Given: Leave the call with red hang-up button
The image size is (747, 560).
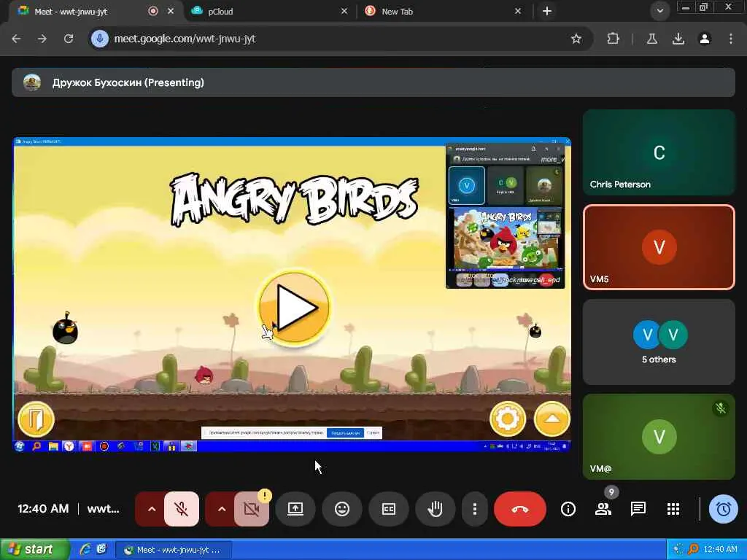Looking at the screenshot, I should (519, 509).
